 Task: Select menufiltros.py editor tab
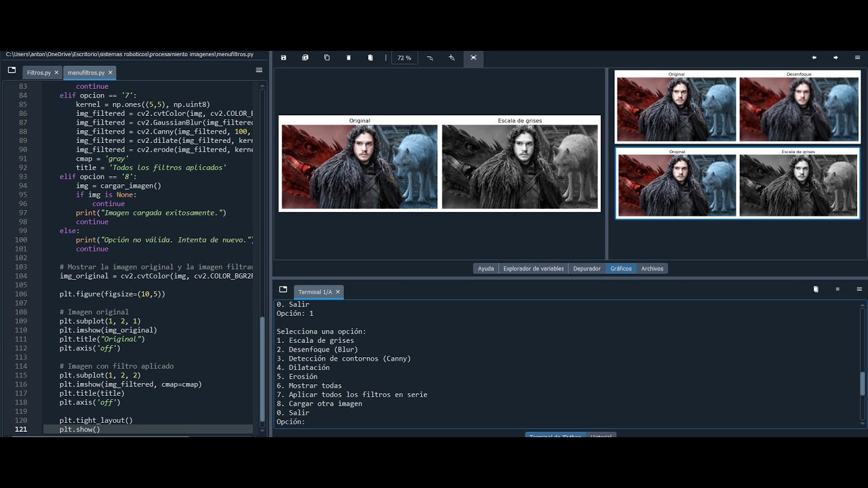pos(86,73)
